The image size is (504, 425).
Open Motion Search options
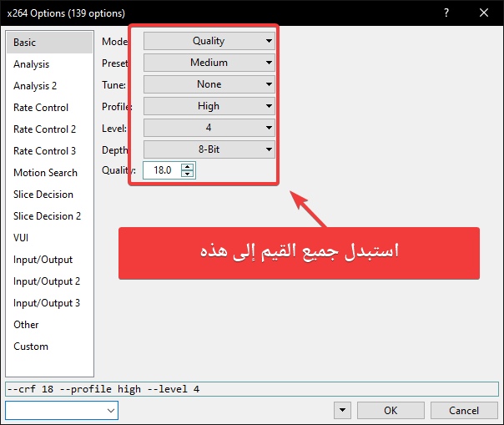[x=49, y=173]
